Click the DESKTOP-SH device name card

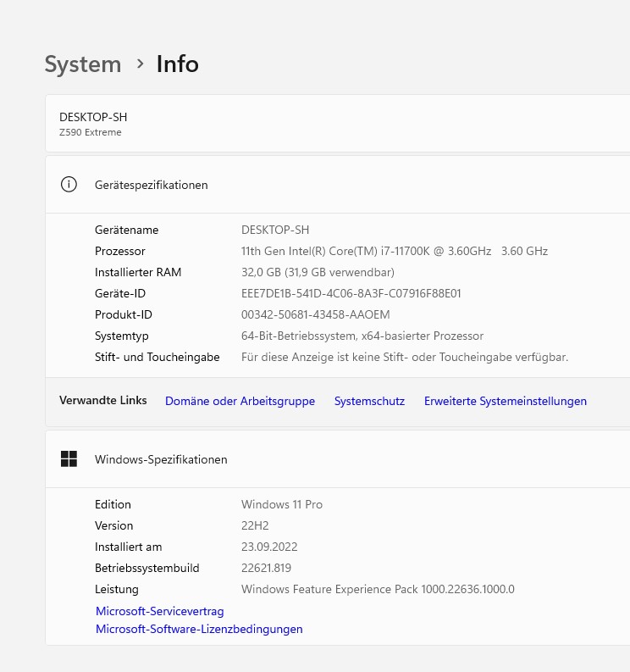point(93,123)
